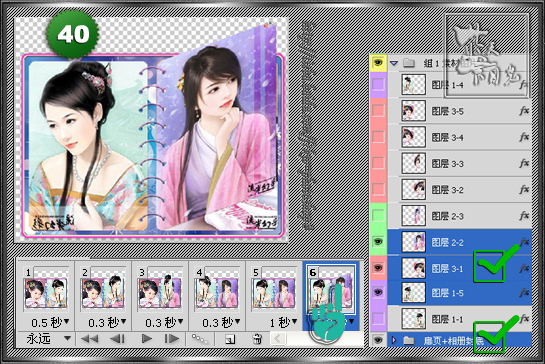Click fx effects icon on 图层 3-4
The width and height of the screenshot is (545, 364).
coord(524,137)
